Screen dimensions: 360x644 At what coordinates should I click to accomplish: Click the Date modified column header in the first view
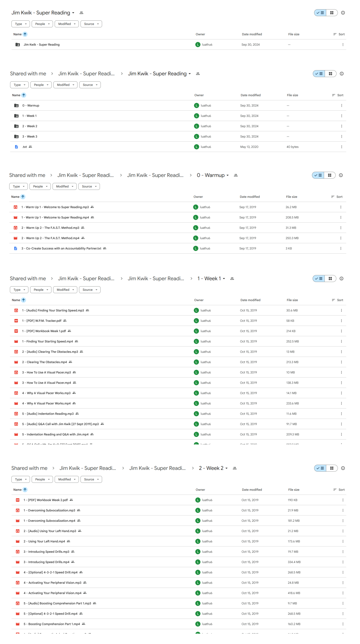point(252,34)
